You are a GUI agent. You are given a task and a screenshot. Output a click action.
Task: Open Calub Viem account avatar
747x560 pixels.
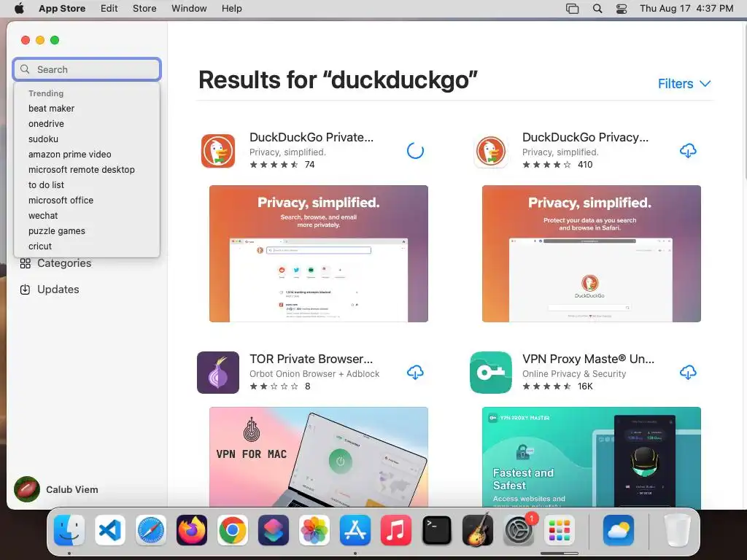27,489
